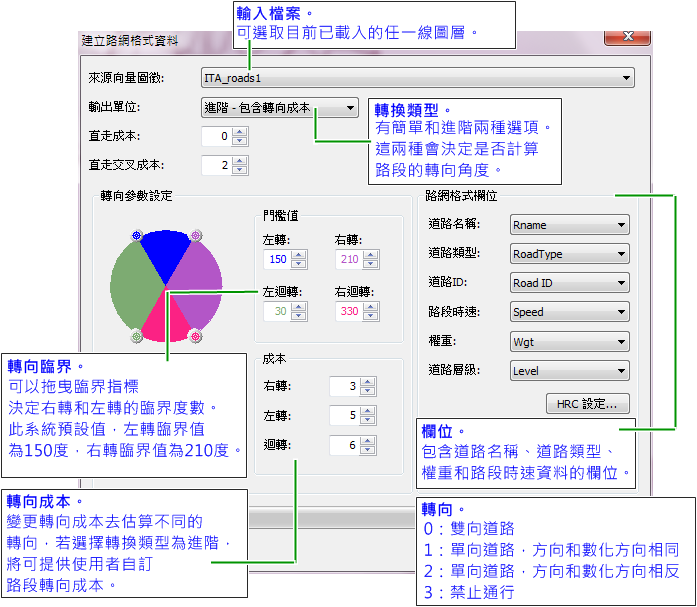Screen dimensions: 697x607
Task: Select the green left U-turn threshold handle on the turn dial
Action: (137, 336)
